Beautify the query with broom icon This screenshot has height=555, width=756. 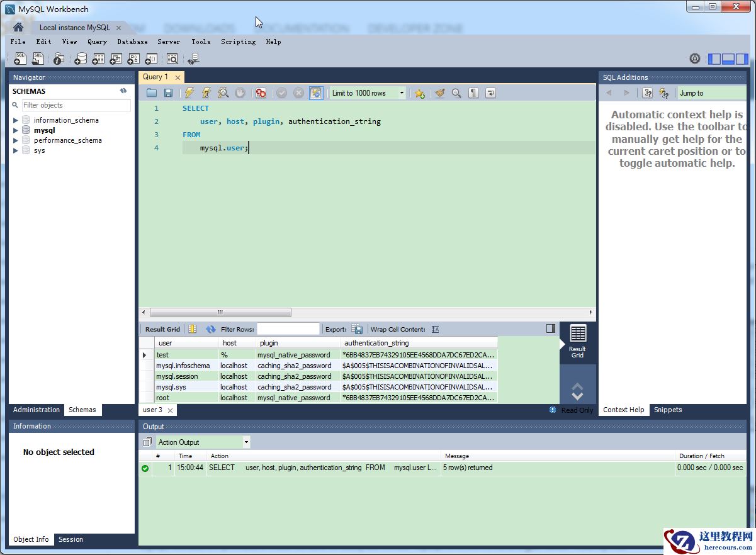point(439,93)
